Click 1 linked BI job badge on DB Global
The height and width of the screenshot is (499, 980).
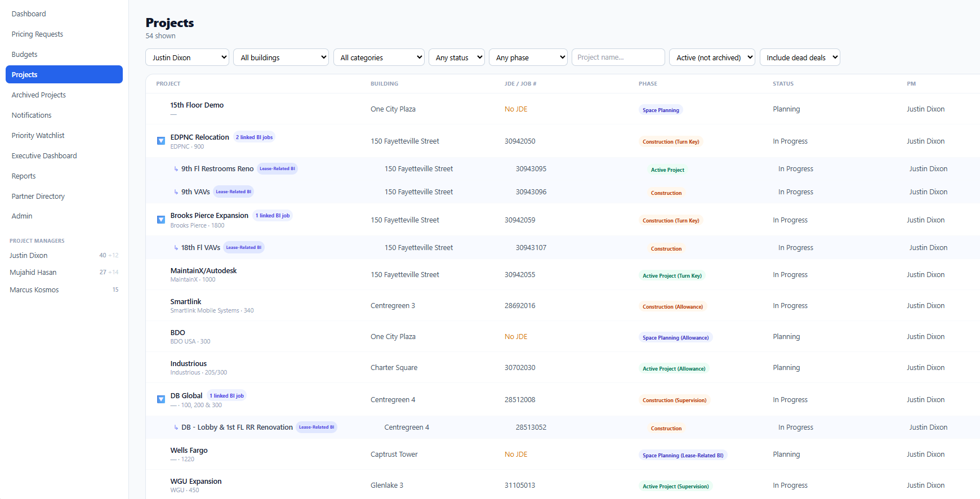pos(227,395)
